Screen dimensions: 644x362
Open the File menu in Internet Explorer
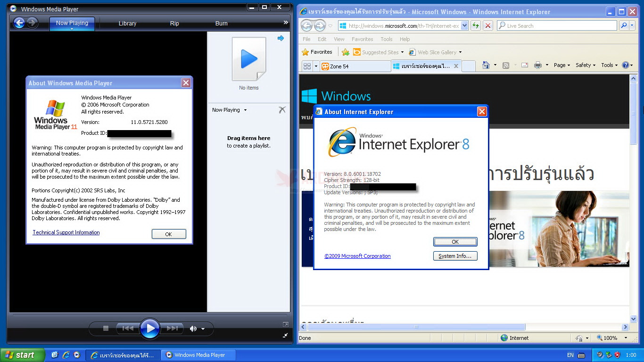click(306, 39)
